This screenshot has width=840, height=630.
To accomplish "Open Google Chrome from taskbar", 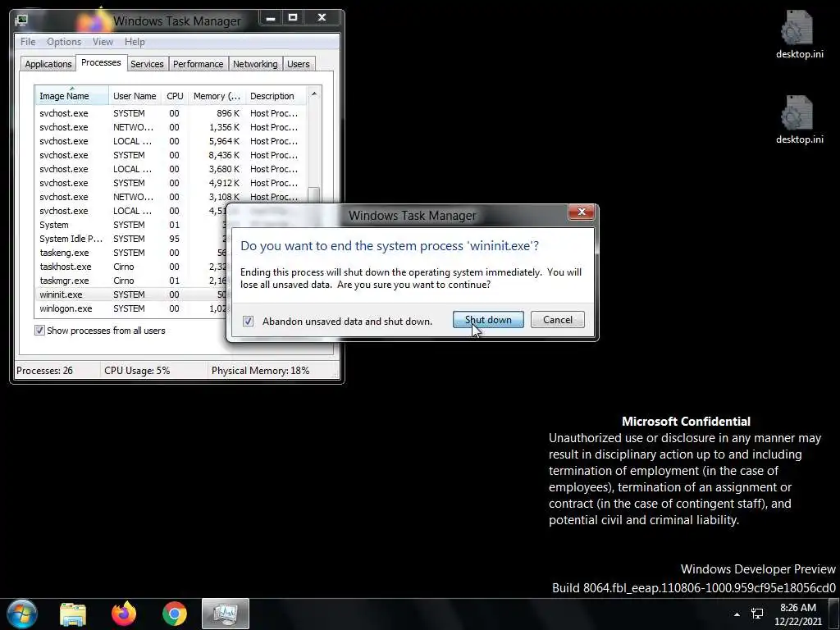I will tap(175, 614).
